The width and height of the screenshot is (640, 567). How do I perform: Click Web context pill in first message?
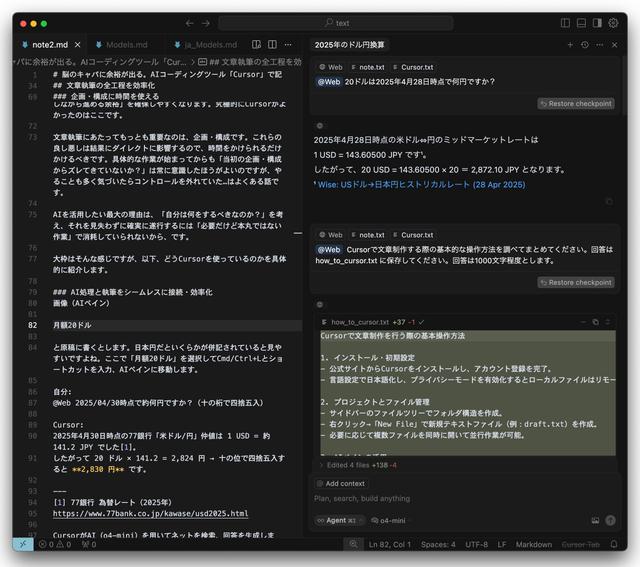click(331, 67)
